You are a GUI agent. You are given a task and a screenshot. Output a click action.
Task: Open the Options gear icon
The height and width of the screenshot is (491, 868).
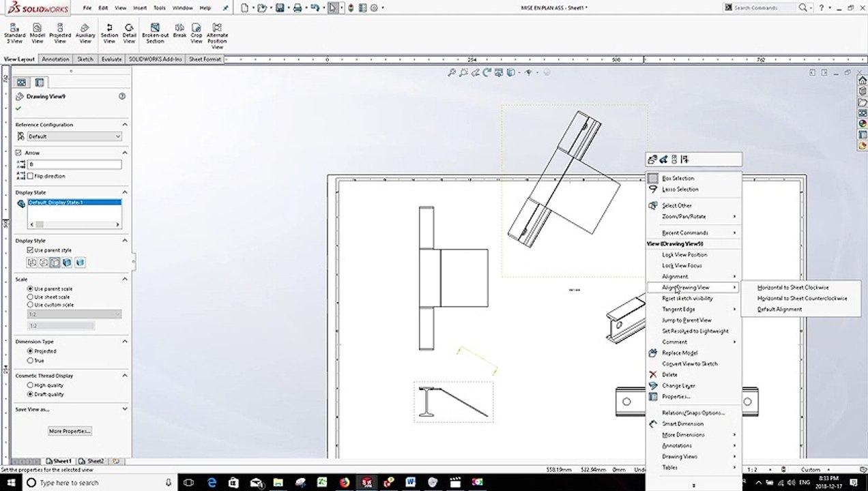click(374, 8)
